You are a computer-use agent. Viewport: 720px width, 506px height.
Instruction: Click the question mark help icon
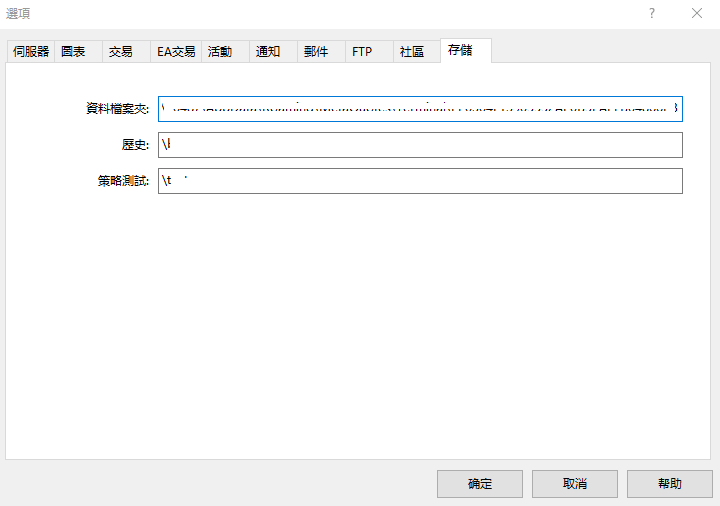tap(652, 13)
